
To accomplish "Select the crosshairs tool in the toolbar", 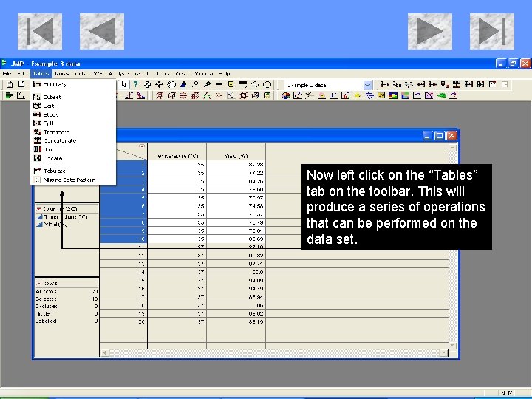I will [219, 84].
